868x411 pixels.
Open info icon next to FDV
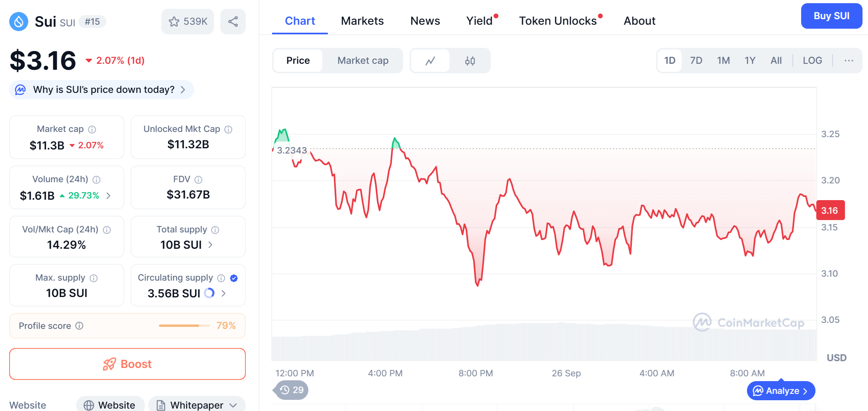pos(198,180)
